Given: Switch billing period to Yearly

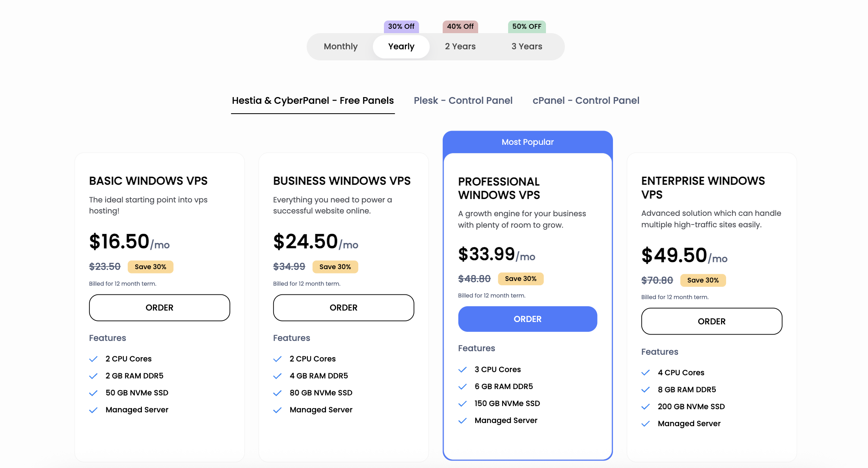Looking at the screenshot, I should pyautogui.click(x=401, y=47).
